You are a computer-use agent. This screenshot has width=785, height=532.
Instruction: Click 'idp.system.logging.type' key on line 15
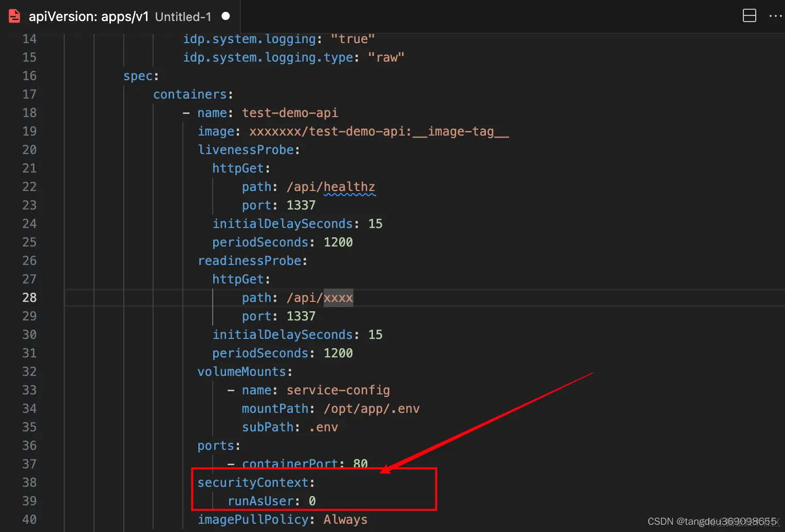tap(268, 58)
